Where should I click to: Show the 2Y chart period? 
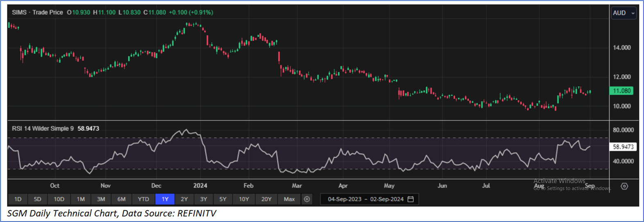[x=184, y=199]
